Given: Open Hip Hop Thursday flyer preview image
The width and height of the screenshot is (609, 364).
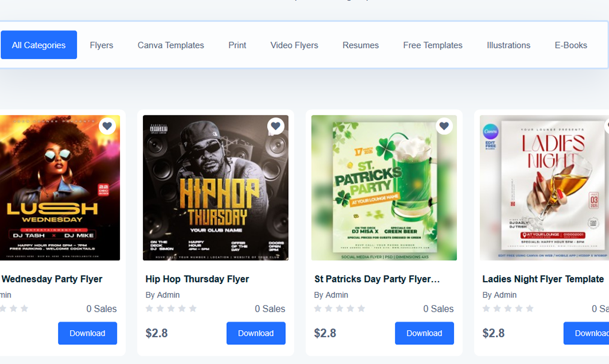Looking at the screenshot, I should pyautogui.click(x=216, y=188).
